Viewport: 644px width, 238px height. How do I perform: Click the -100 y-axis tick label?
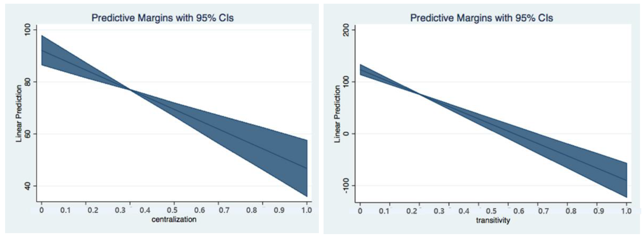click(346, 186)
